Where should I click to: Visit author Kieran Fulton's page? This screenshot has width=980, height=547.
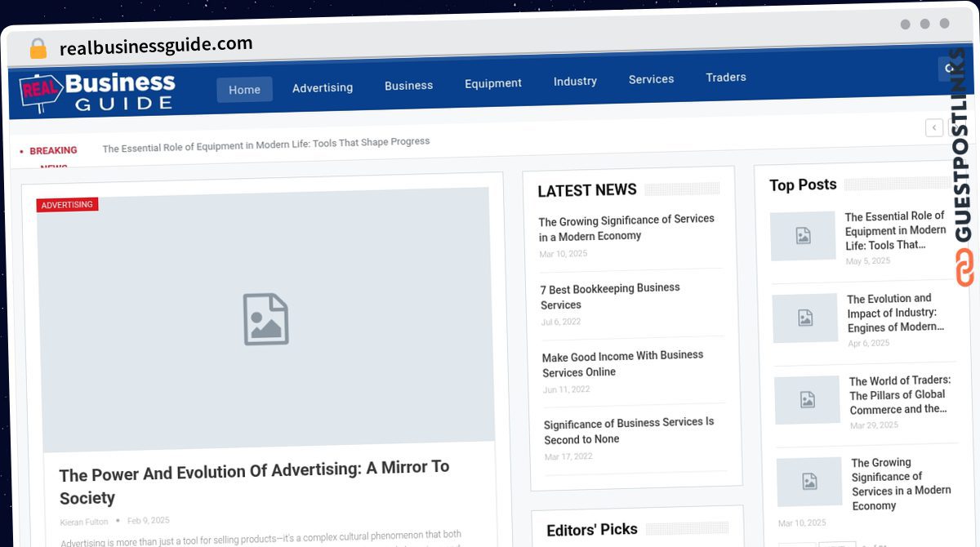tap(84, 522)
